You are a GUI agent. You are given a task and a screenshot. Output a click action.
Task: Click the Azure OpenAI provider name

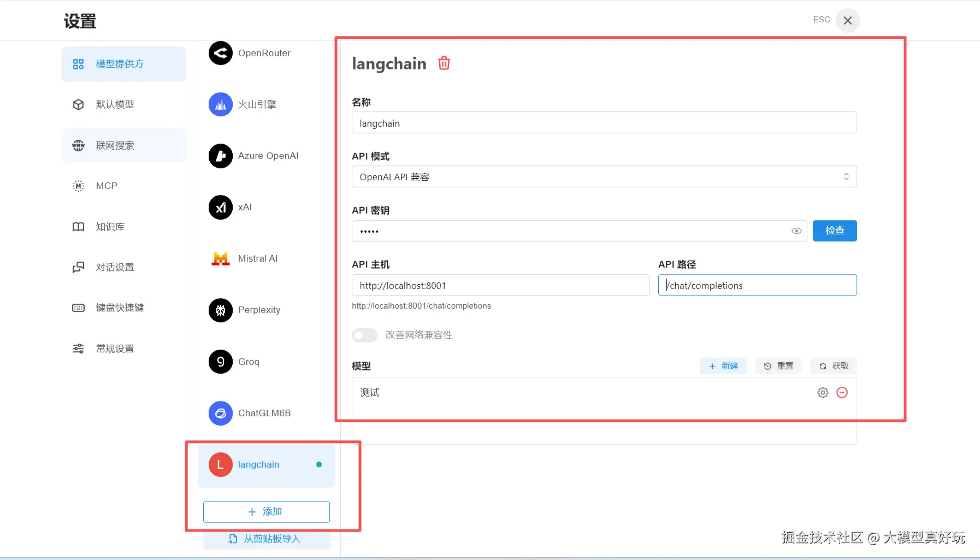pyautogui.click(x=268, y=156)
